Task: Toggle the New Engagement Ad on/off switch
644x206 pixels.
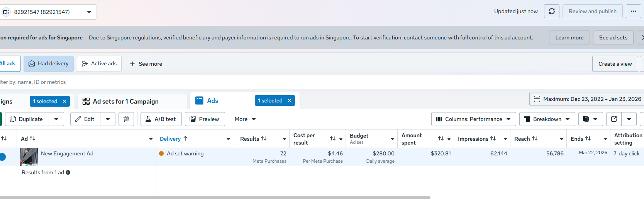Action: click(x=3, y=157)
